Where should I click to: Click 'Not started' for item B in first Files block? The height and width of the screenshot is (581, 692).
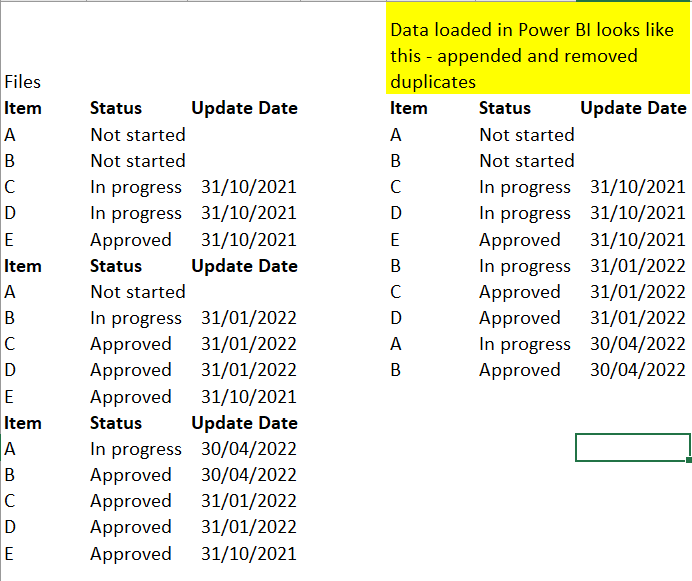138,161
